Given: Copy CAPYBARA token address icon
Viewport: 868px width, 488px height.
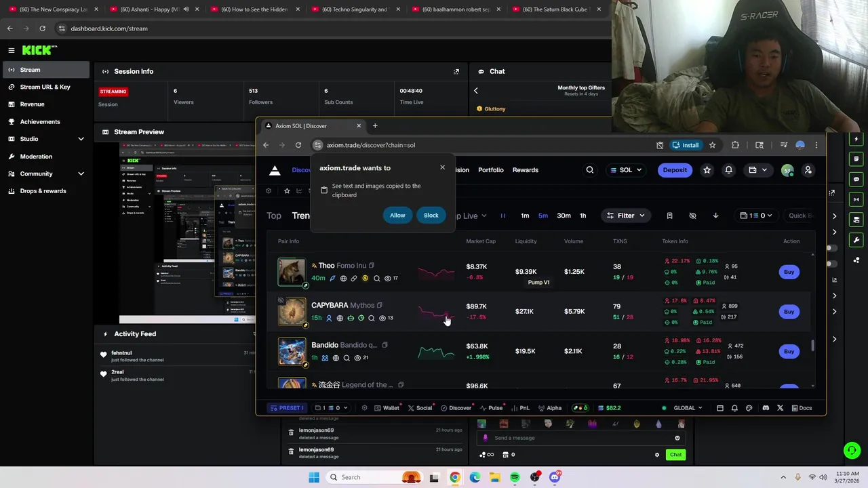Looking at the screenshot, I should click(x=379, y=306).
